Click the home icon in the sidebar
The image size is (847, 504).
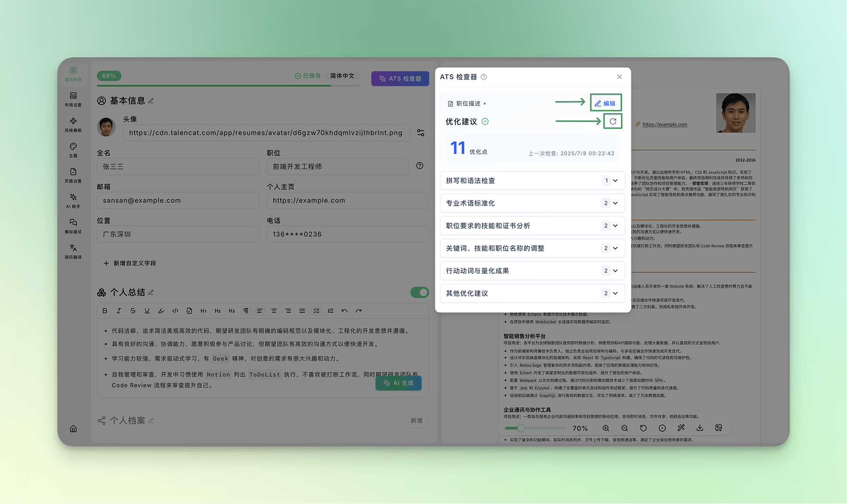[x=73, y=428]
